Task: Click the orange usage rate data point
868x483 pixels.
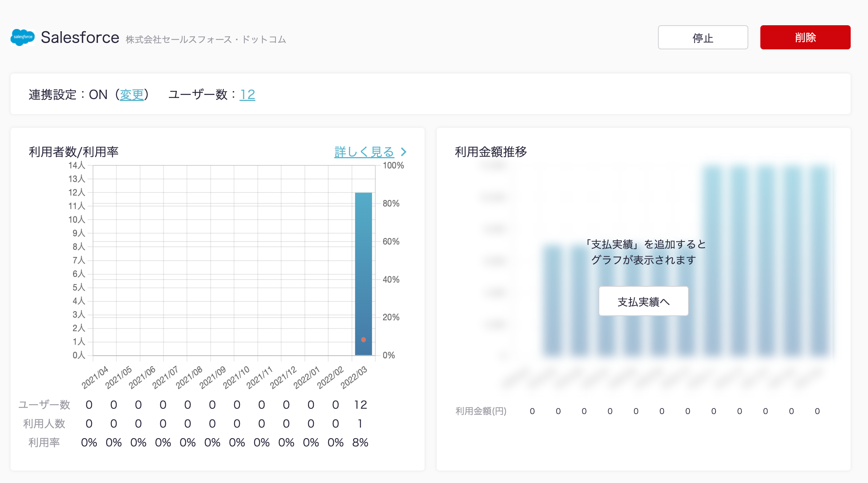Action: click(x=363, y=339)
